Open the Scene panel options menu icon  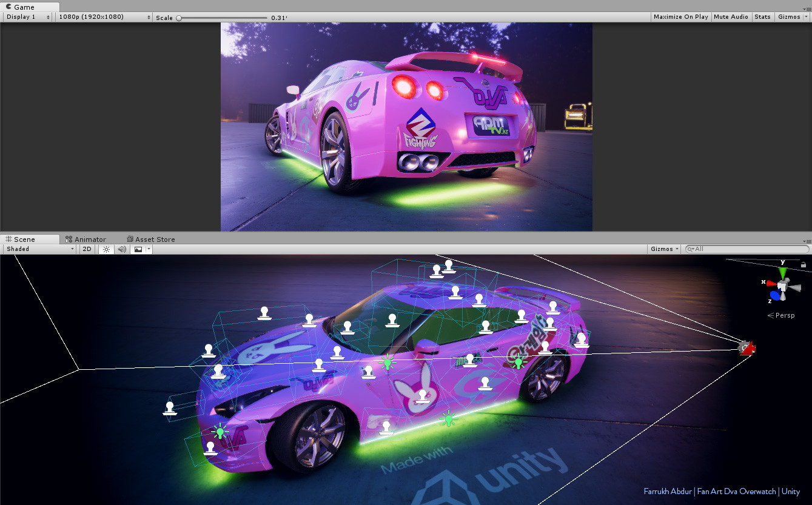click(807, 241)
